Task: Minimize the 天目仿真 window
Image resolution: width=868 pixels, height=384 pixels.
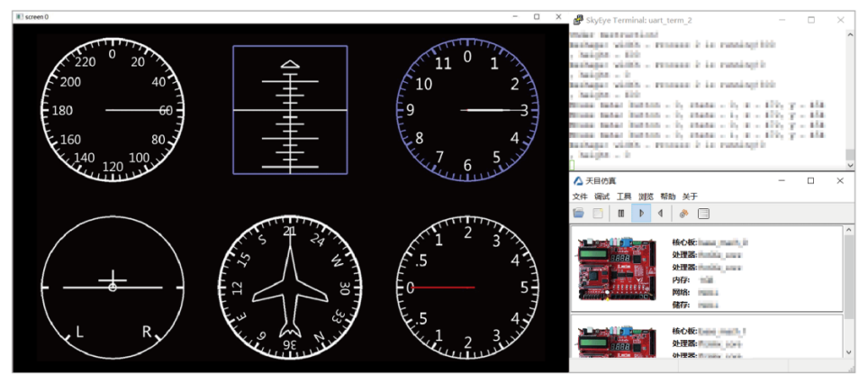Action: click(x=781, y=180)
